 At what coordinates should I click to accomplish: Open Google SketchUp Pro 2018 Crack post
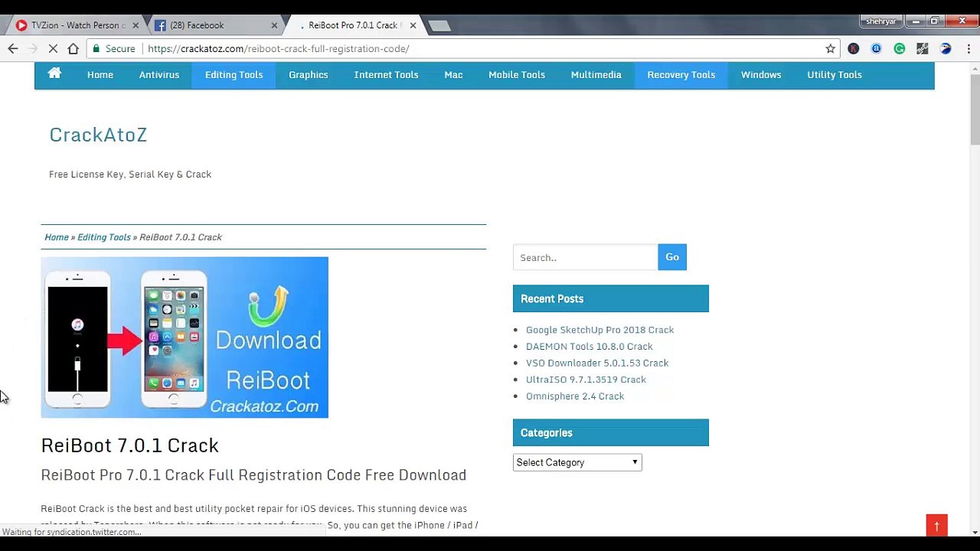coord(599,330)
